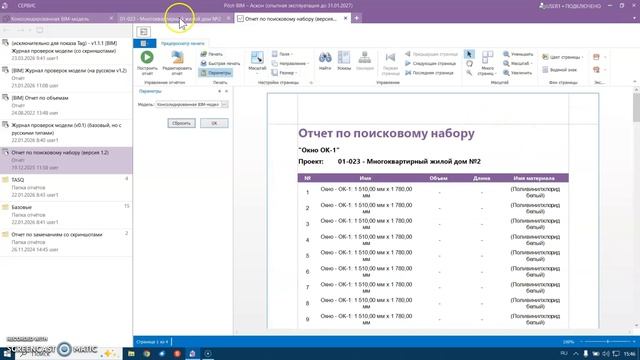Select Quick print in the ribbon
The width and height of the screenshot is (640, 360).
220,63
